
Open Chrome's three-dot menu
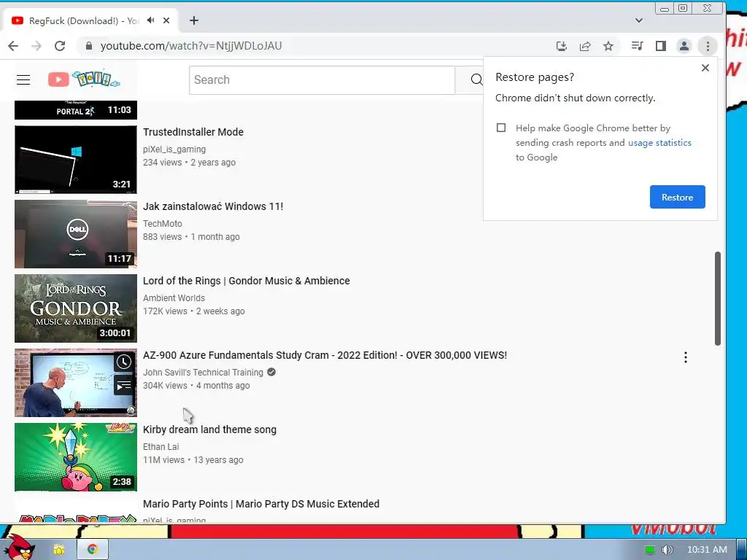click(x=708, y=46)
